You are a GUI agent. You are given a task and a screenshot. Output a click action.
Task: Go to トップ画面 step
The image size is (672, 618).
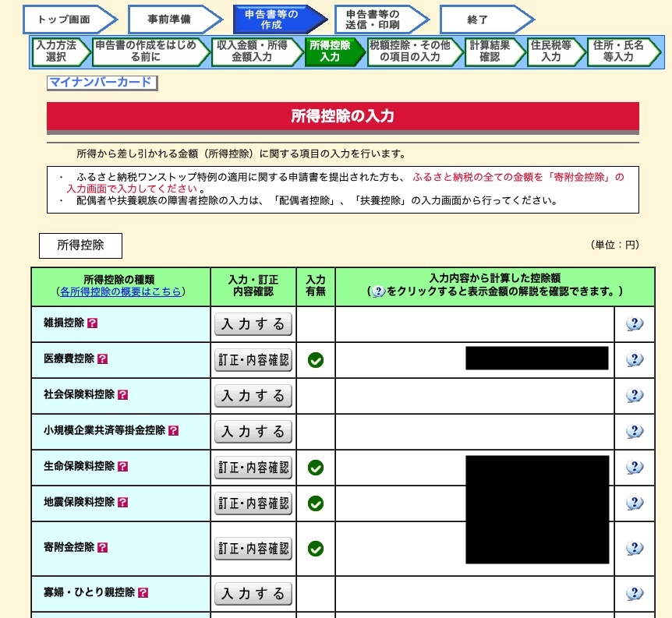(70, 19)
